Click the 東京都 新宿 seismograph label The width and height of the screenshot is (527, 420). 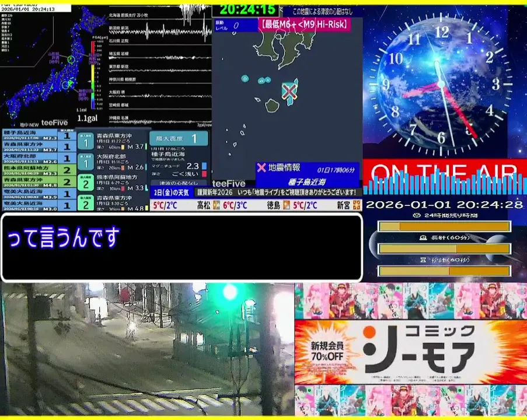coord(118,66)
